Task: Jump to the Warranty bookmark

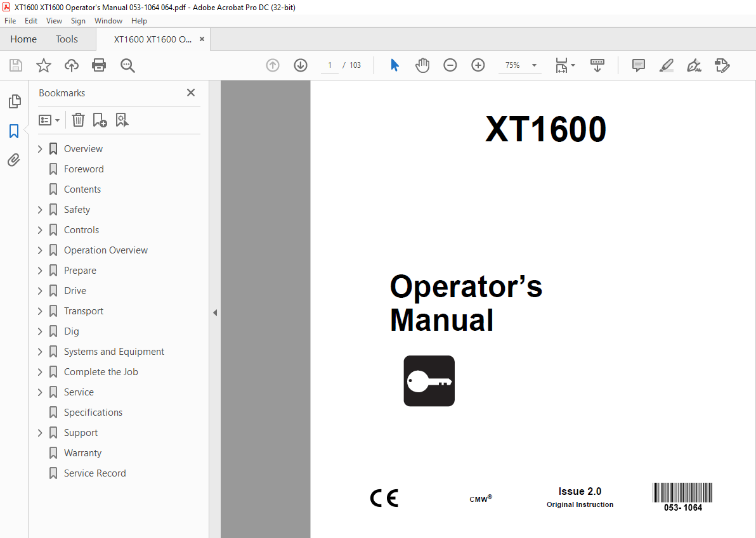Action: coord(82,452)
